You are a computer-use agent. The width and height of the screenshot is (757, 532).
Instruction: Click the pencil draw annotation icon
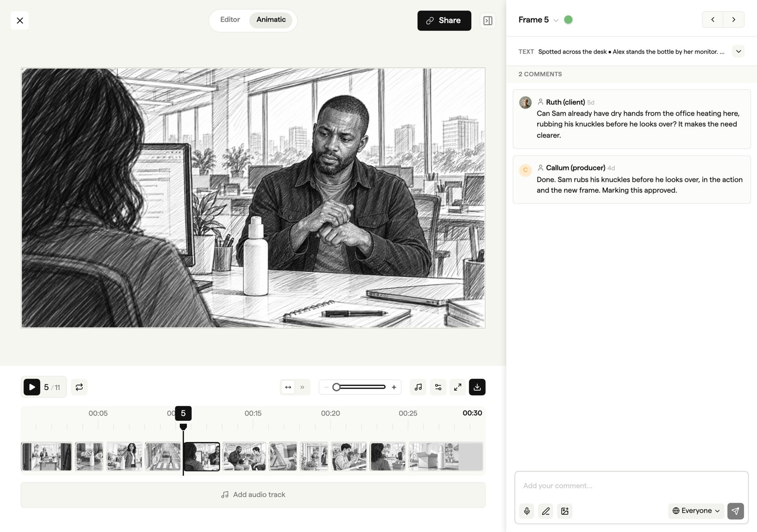coord(546,511)
